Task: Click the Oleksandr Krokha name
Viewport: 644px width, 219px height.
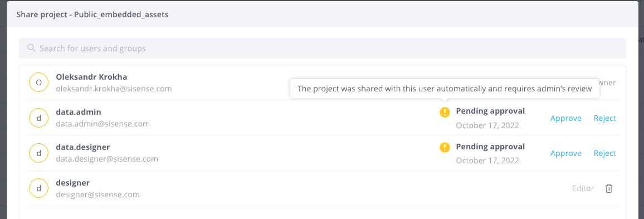Action: 91,77
